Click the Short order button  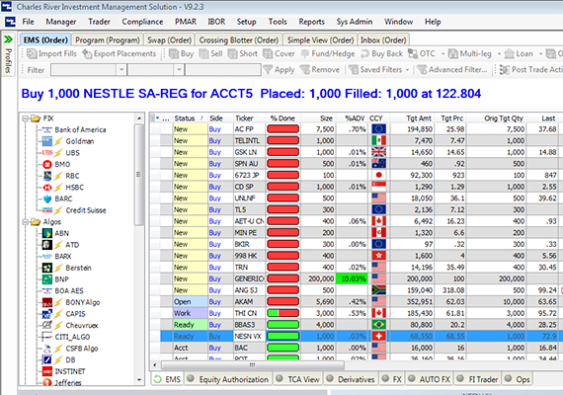pos(243,54)
